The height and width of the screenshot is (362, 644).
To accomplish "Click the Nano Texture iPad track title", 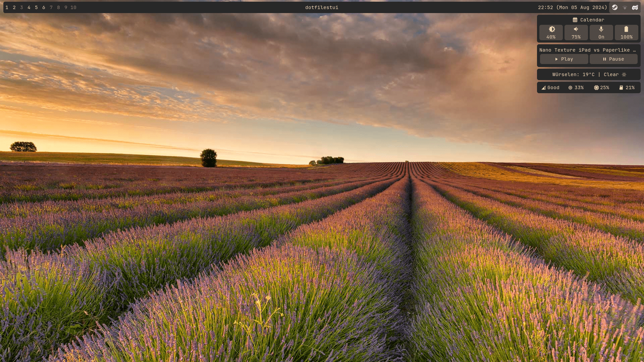I will tap(588, 50).
